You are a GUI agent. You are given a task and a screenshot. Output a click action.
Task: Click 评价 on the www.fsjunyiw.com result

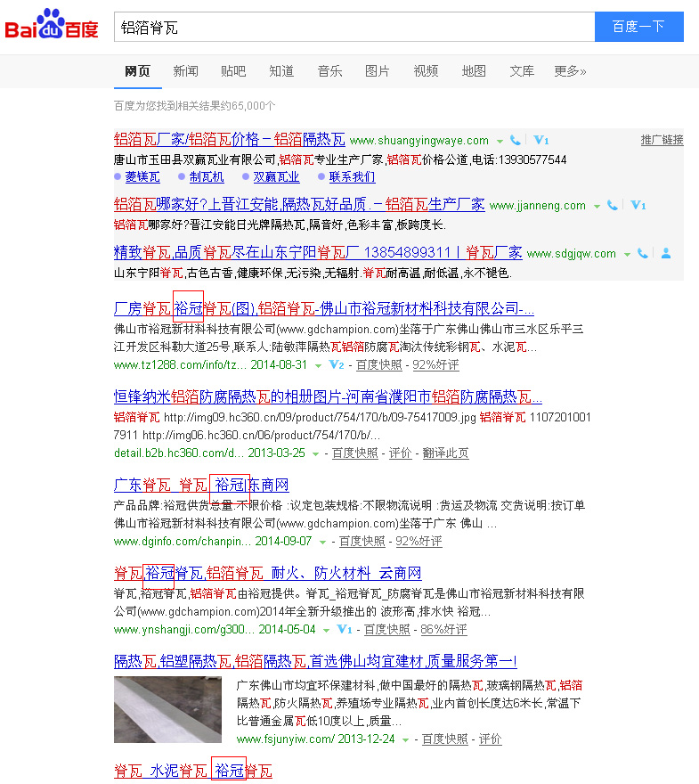point(490,739)
